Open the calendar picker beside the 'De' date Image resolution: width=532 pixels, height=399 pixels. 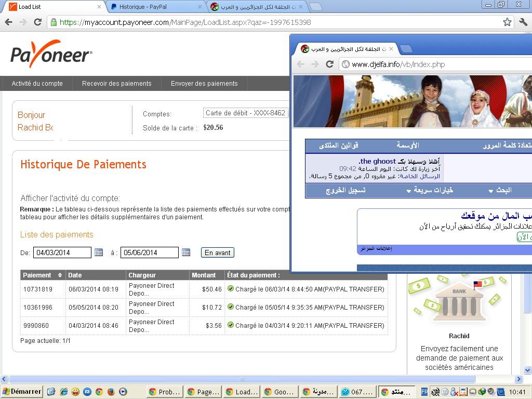pyautogui.click(x=99, y=252)
